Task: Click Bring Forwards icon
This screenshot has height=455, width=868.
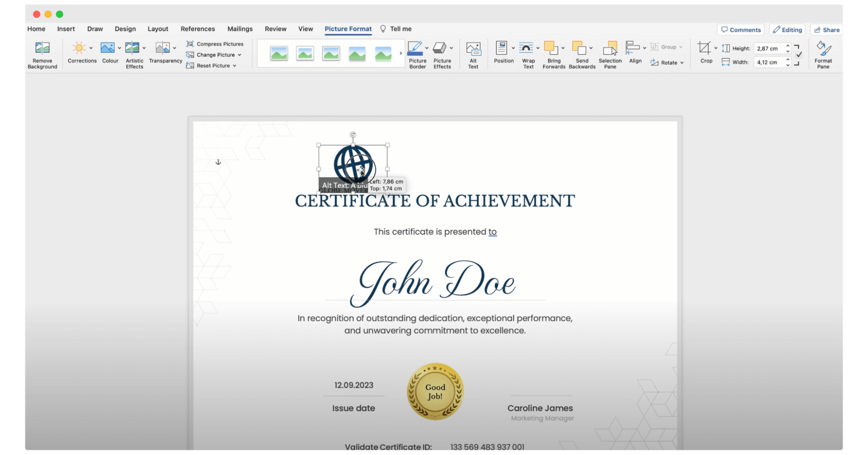Action: coord(551,48)
